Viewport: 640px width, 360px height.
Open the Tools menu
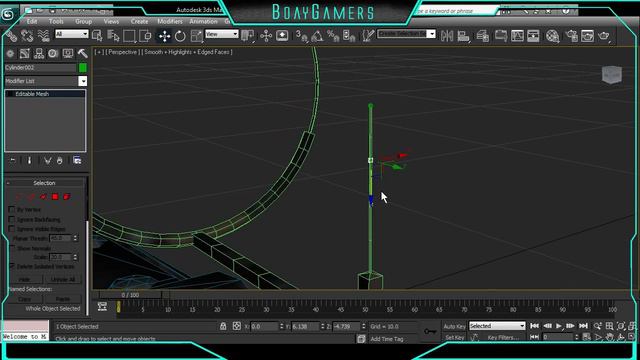(56, 21)
